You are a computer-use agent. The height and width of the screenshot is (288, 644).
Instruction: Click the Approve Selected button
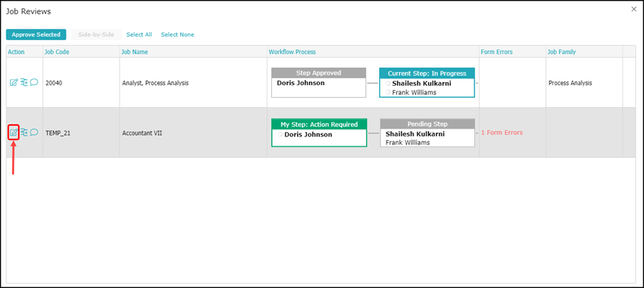(36, 34)
